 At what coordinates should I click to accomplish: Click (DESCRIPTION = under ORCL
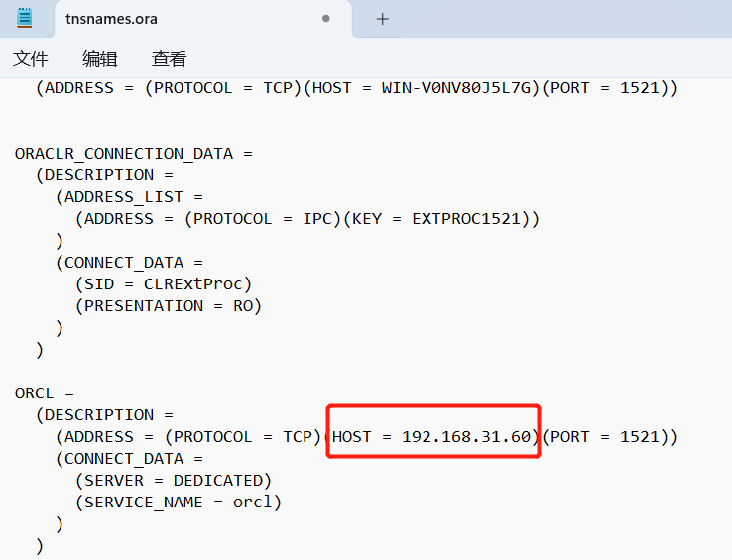pos(104,415)
